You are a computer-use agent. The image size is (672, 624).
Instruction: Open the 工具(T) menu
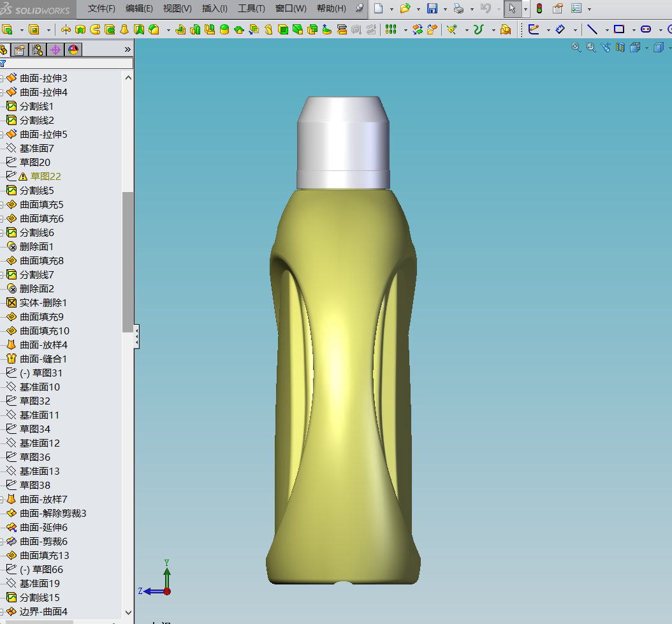tap(252, 8)
